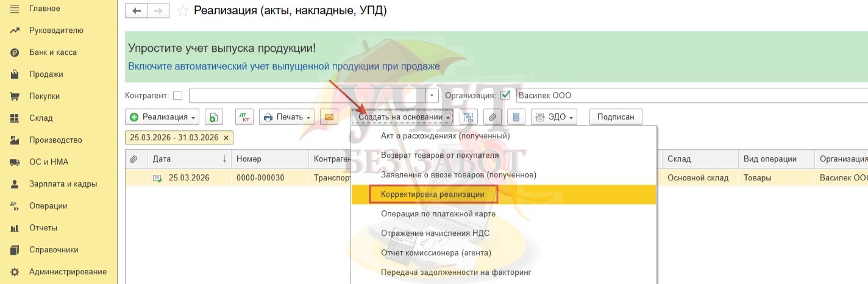
Task: Open the automatic product accounting link
Action: [283, 66]
